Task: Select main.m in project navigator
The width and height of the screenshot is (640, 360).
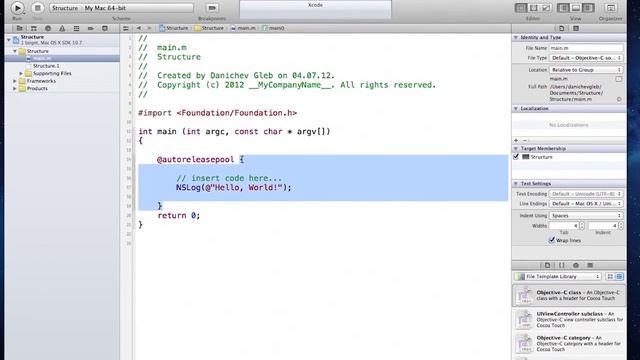Action: point(62,58)
